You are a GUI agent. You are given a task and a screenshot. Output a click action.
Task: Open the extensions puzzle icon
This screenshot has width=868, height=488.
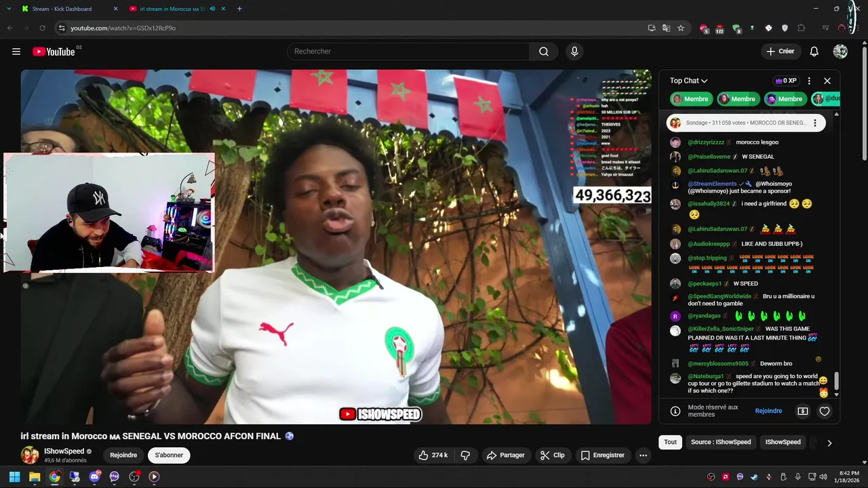tap(802, 28)
